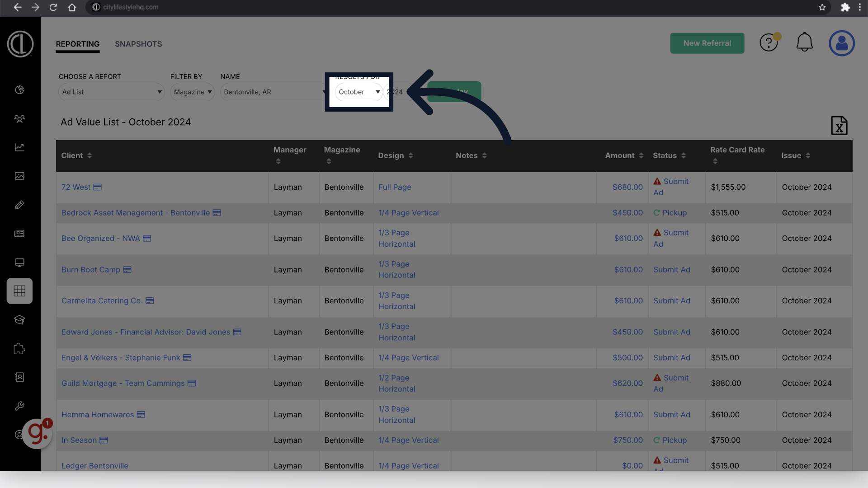Image resolution: width=868 pixels, height=488 pixels.
Task: Open the Grammarly floating badge
Action: click(x=38, y=433)
